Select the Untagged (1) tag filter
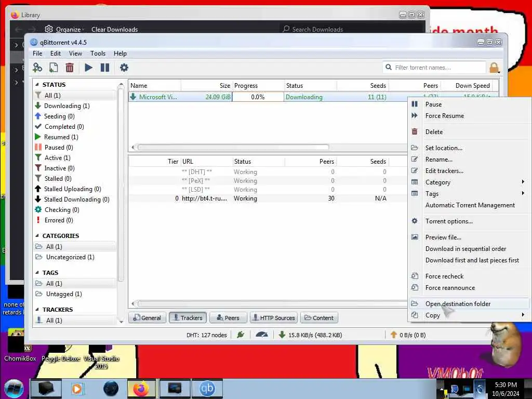 tap(75, 294)
